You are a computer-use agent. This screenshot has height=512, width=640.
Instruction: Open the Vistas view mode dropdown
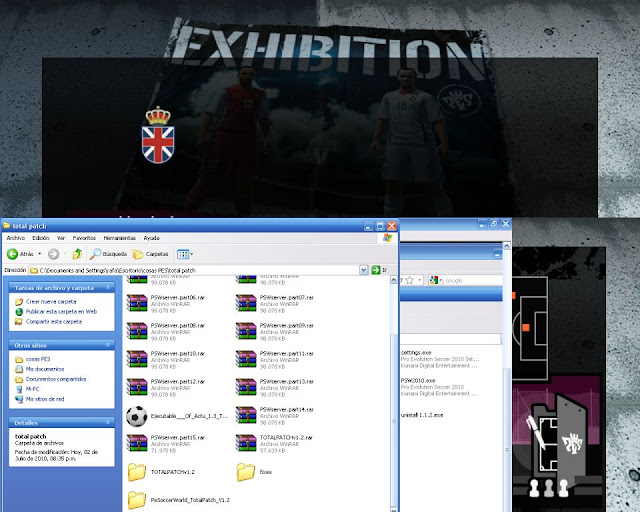click(186, 254)
